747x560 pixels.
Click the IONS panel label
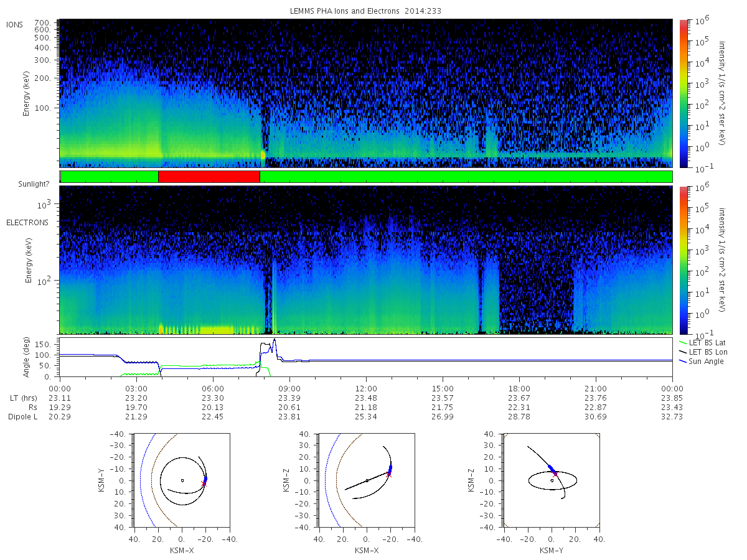point(15,25)
